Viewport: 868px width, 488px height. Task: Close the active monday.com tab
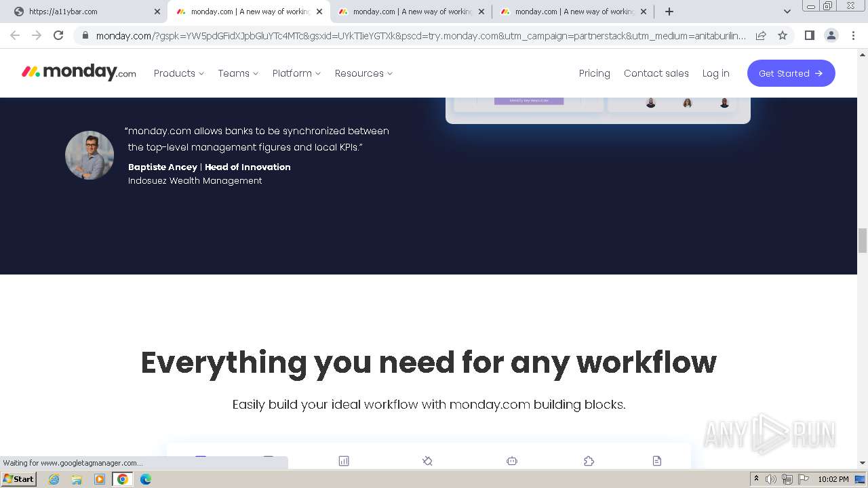pyautogui.click(x=319, y=12)
